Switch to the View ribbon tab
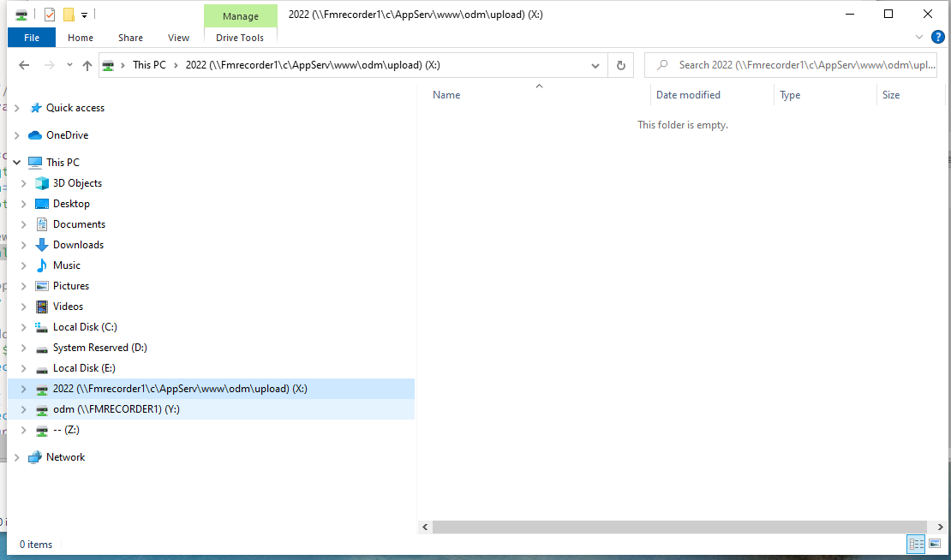Image resolution: width=951 pixels, height=560 pixels. click(x=178, y=38)
